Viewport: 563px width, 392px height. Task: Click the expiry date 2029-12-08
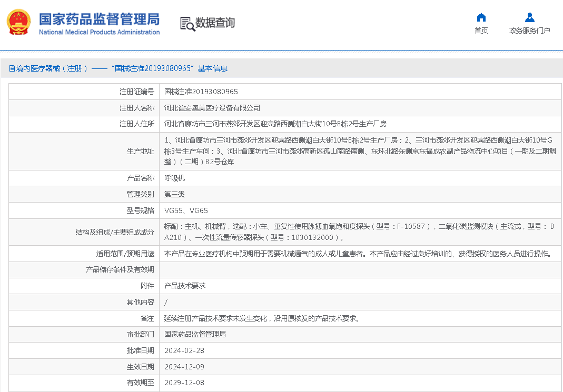point(184,383)
